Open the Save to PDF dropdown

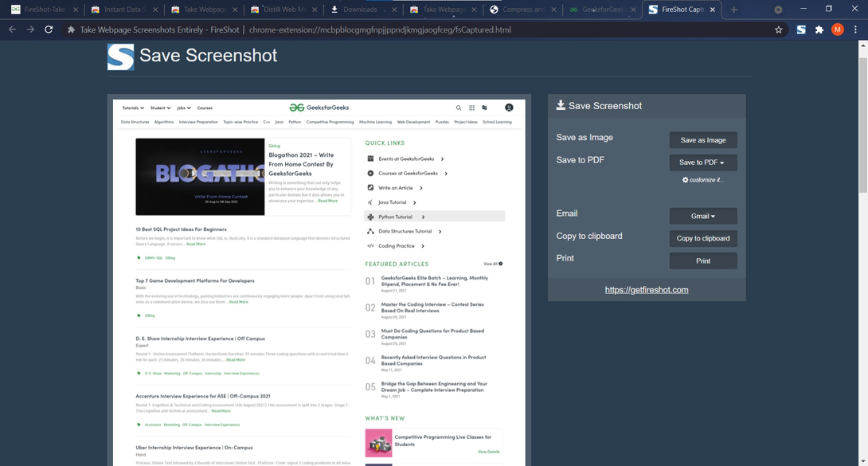703,163
